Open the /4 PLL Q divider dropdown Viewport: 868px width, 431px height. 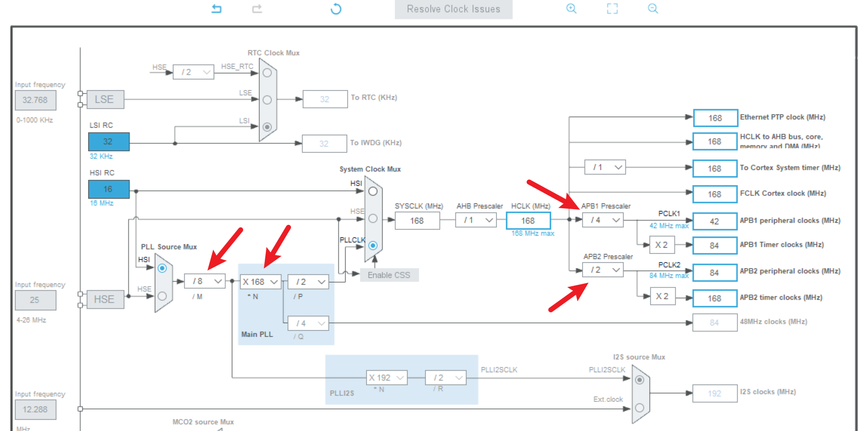coord(308,323)
